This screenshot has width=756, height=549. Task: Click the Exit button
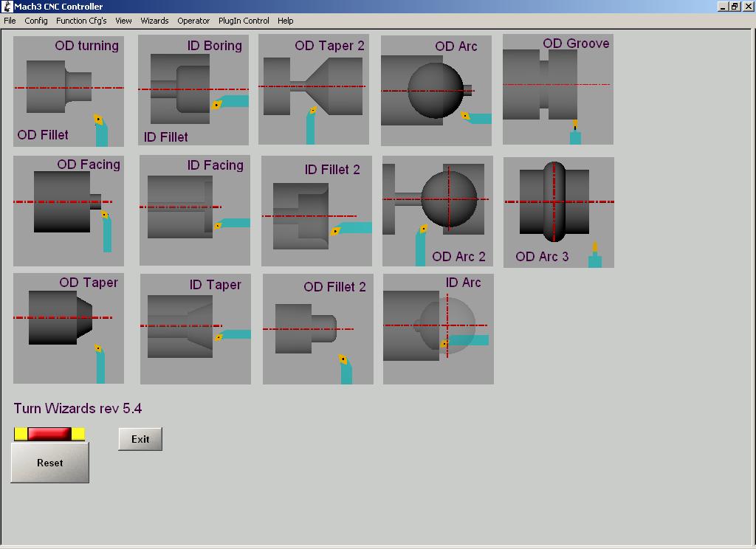pyautogui.click(x=140, y=439)
